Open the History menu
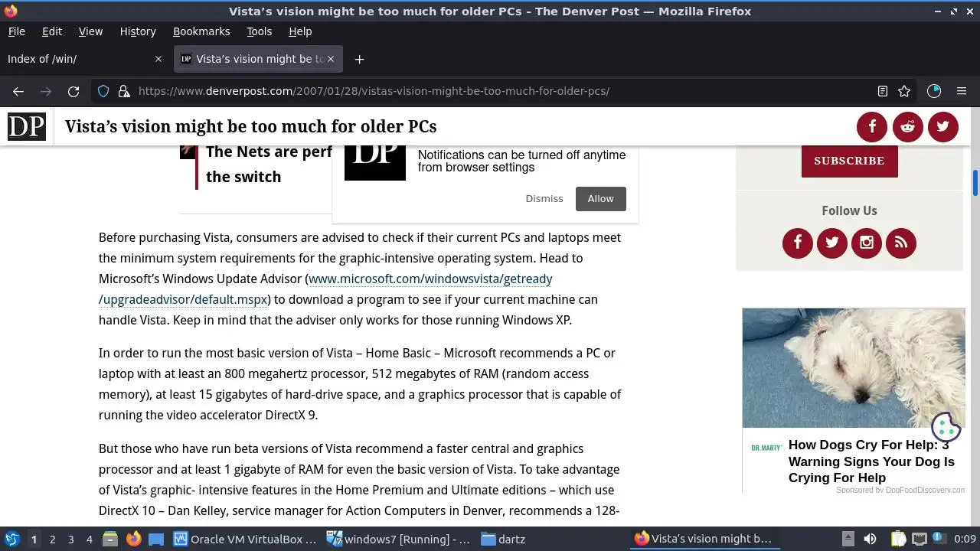980x551 pixels. click(138, 31)
